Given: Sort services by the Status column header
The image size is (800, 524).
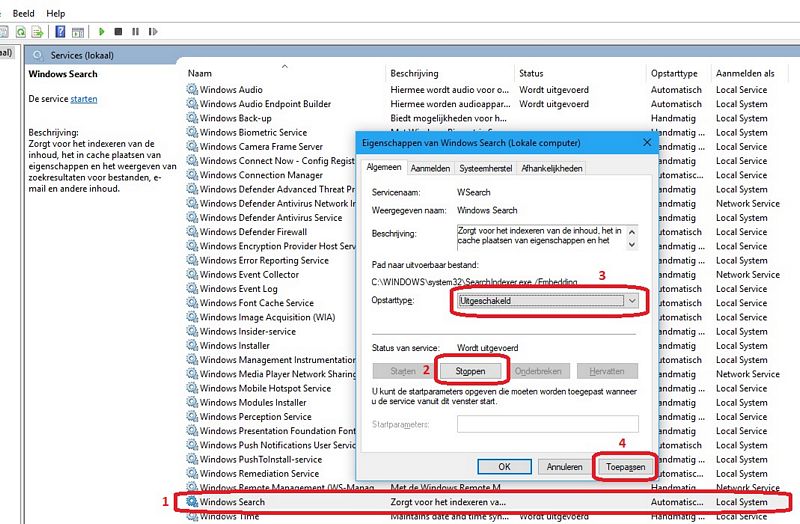Looking at the screenshot, I should pyautogui.click(x=531, y=73).
